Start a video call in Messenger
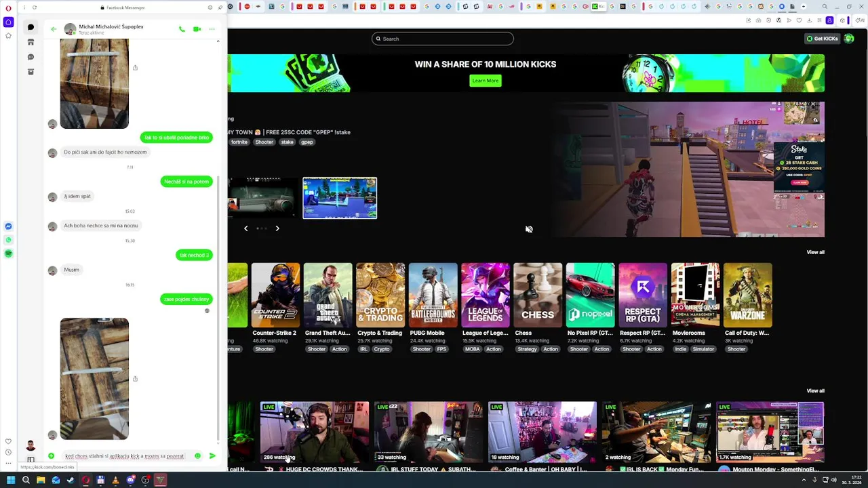This screenshot has height=488, width=868. coord(197,29)
